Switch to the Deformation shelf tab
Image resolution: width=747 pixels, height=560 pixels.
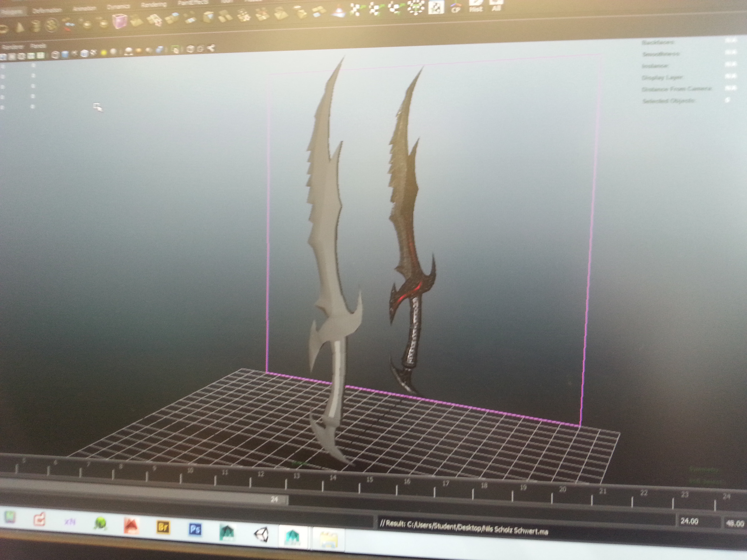[47, 10]
